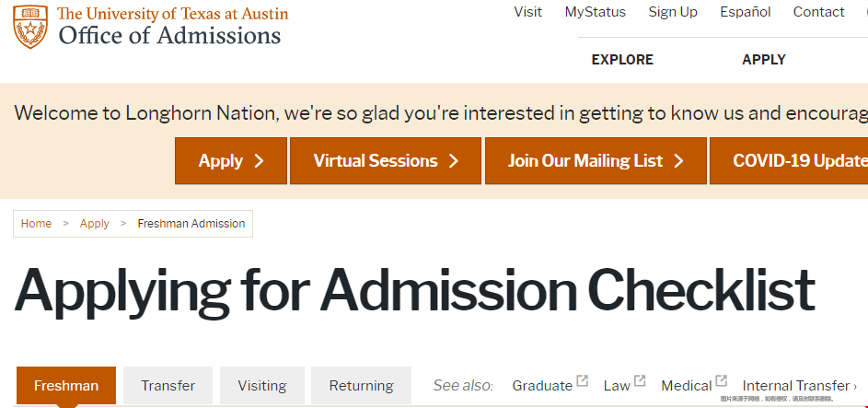Open the MyStatus link in top navigation
Viewport: 868px width, 408px height.
pos(596,12)
